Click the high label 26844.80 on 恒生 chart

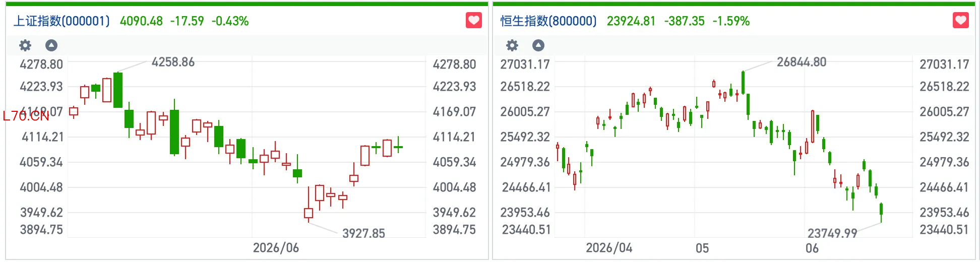point(802,62)
